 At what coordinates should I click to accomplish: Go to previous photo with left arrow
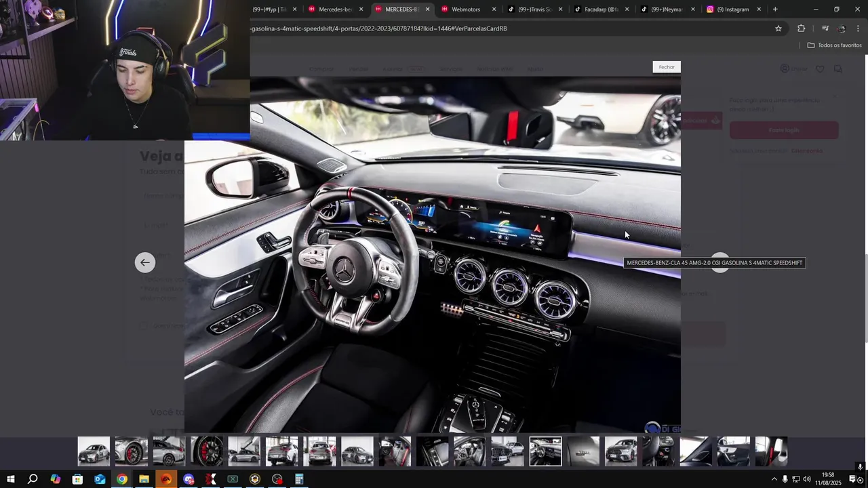point(144,262)
